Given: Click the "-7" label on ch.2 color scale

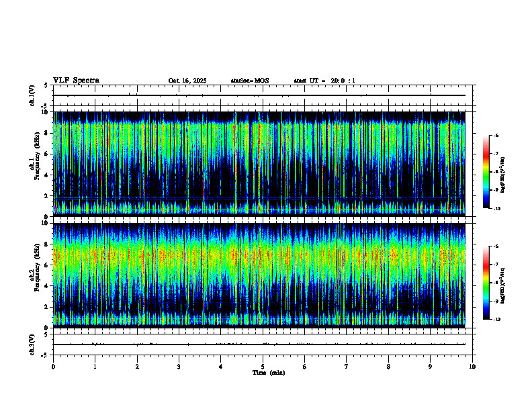Looking at the screenshot, I should pos(496,265).
